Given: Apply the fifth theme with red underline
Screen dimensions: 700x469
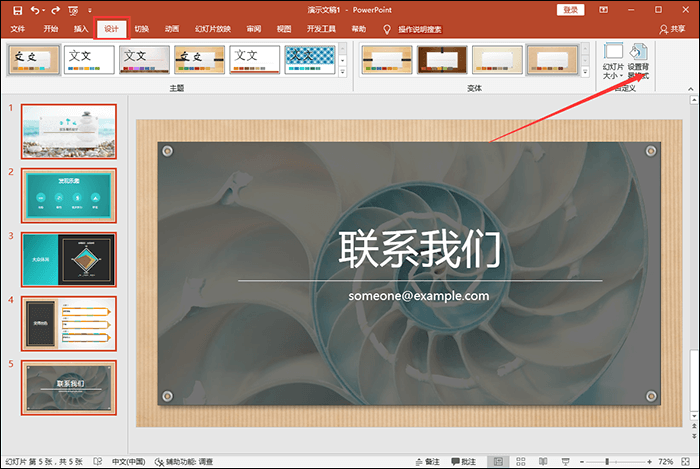Looking at the screenshot, I should [255, 59].
